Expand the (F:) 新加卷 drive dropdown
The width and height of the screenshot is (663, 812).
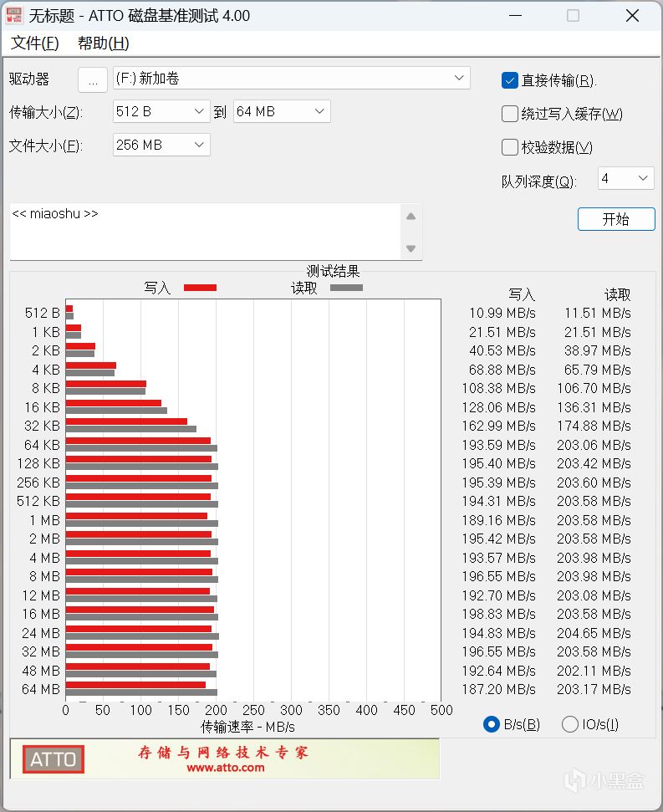tap(292, 79)
